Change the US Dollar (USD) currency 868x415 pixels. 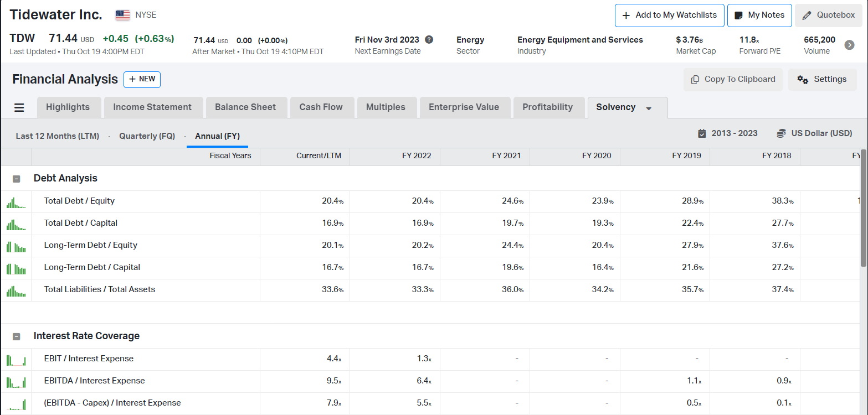click(x=814, y=133)
